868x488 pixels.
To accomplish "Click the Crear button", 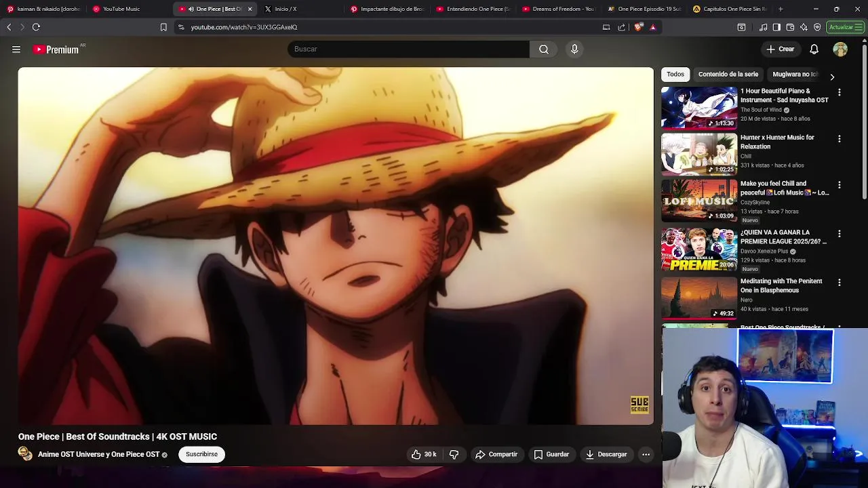I will click(780, 49).
